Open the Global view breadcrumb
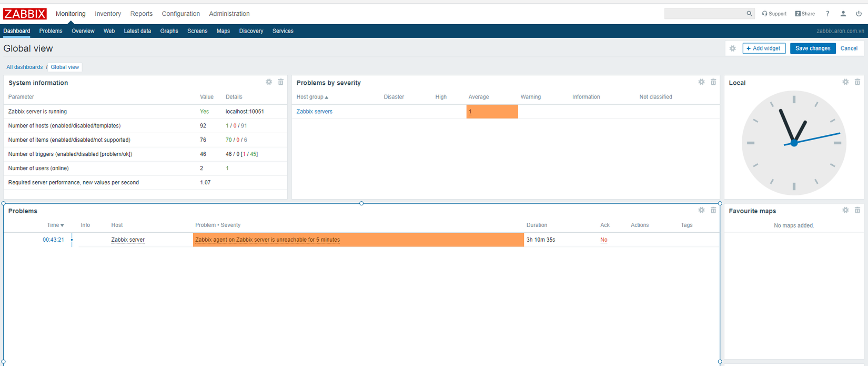 click(65, 67)
